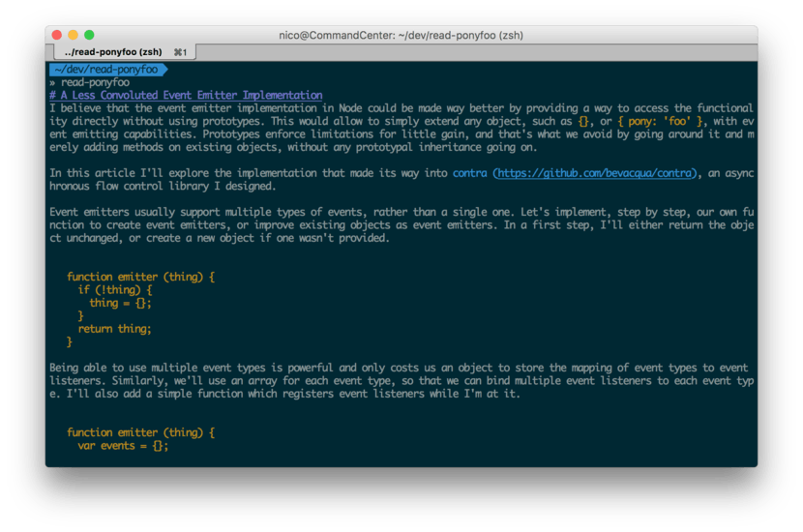This screenshot has height=532, width=803.
Task: Maximize the terminal using green button
Action: pos(89,35)
